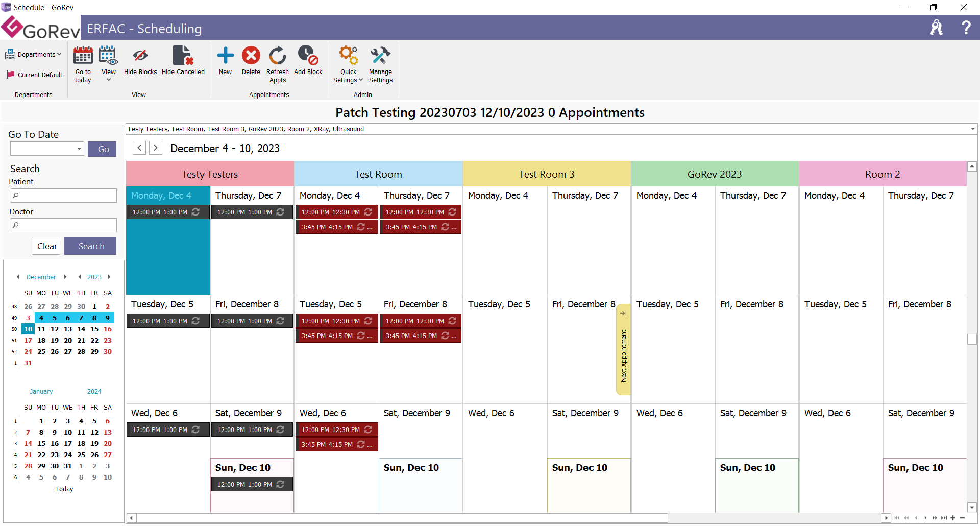Click the Thursday, Dec 7 header under Testy Testers
Screen dimensions: 980x526
(x=248, y=196)
